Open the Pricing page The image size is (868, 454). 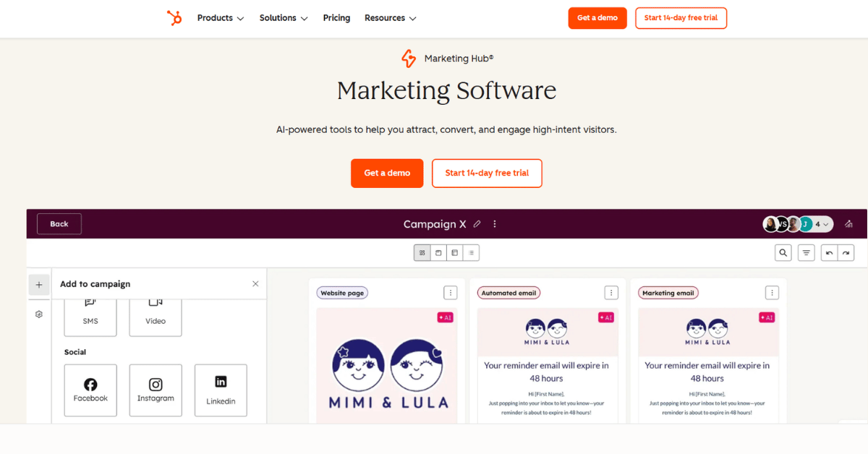coord(336,18)
